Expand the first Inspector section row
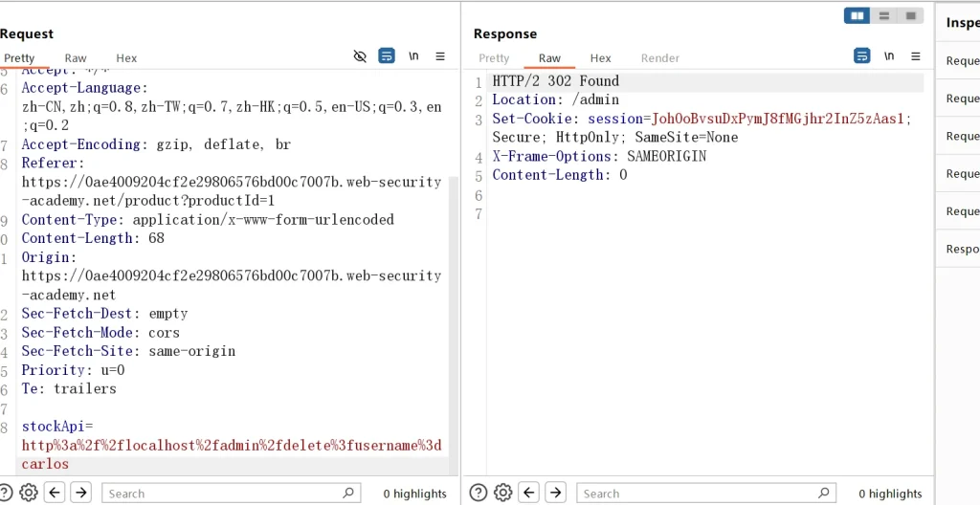Viewport: 980px width, 505px height. tap(960, 60)
